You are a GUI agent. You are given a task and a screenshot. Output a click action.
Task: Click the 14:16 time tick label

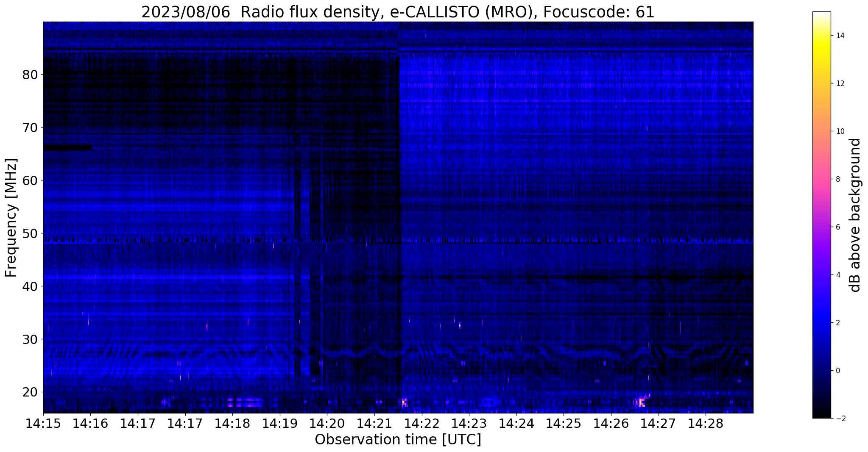tap(90, 424)
